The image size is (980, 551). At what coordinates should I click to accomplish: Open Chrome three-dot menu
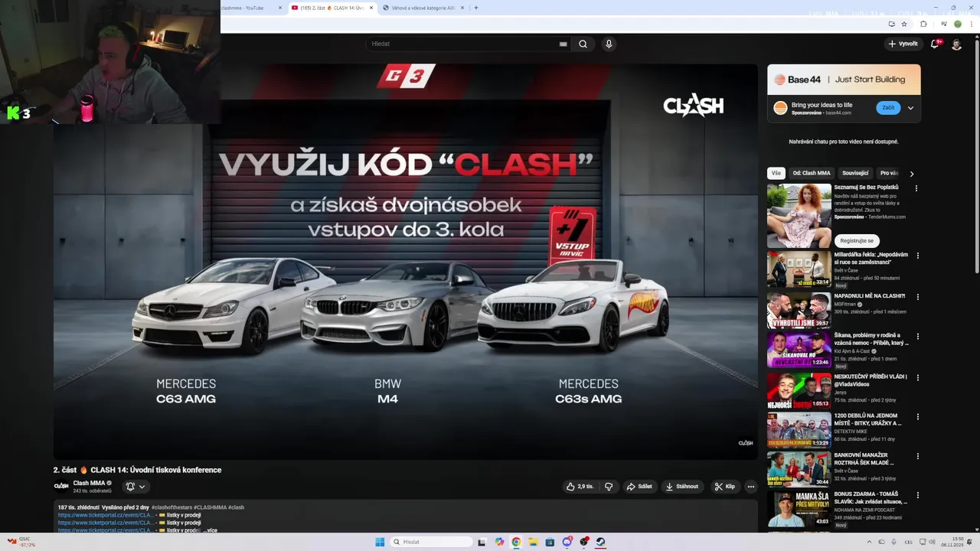click(x=971, y=24)
